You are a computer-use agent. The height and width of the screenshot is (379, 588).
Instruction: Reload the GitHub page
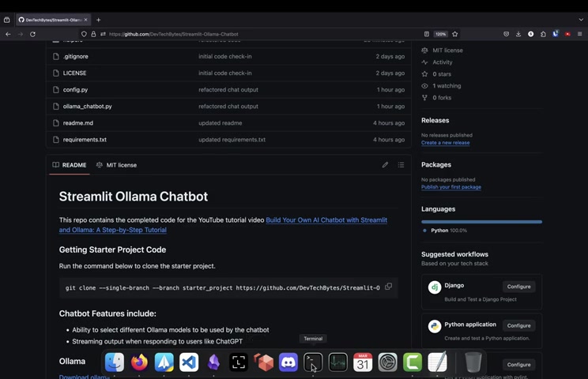(32, 34)
